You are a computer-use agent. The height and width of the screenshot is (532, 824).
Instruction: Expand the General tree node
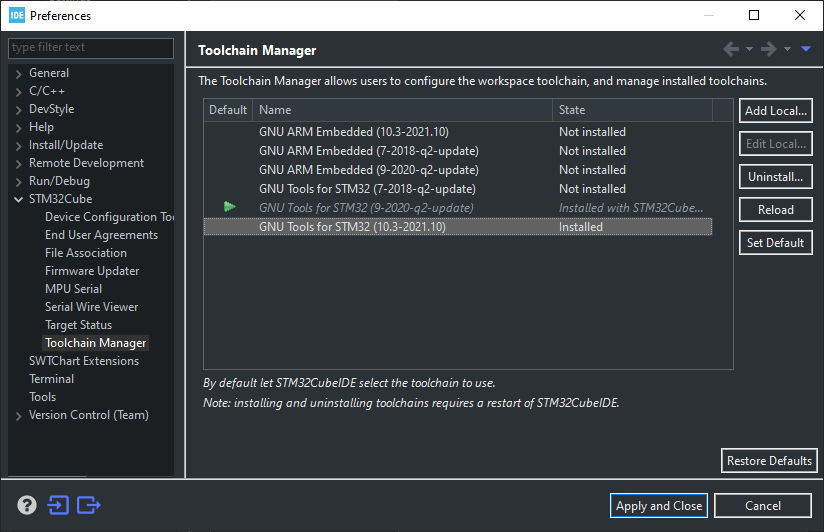click(18, 74)
